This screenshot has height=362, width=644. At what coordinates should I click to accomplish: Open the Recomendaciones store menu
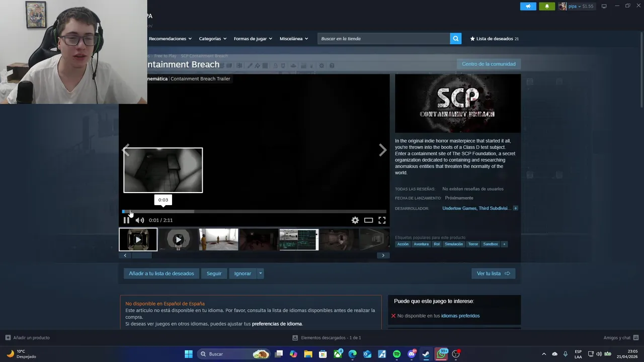pyautogui.click(x=170, y=39)
